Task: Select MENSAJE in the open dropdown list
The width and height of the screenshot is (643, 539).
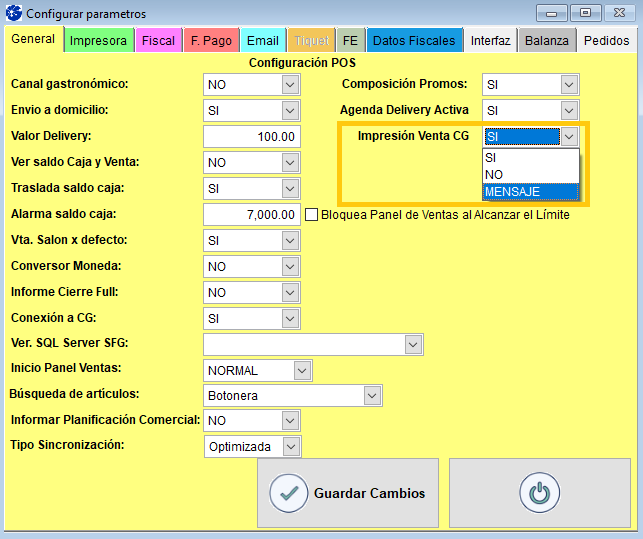Action: 529,191
